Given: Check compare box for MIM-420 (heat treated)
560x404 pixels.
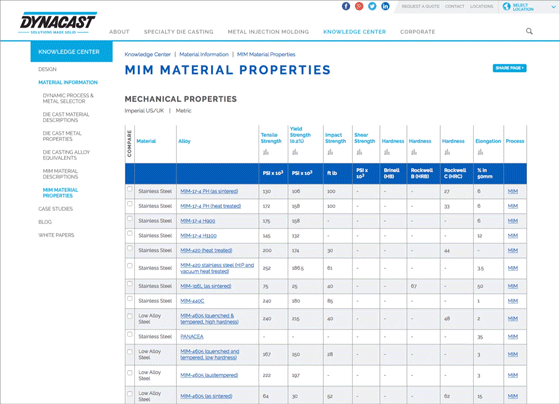Looking at the screenshot, I should pyautogui.click(x=130, y=248).
